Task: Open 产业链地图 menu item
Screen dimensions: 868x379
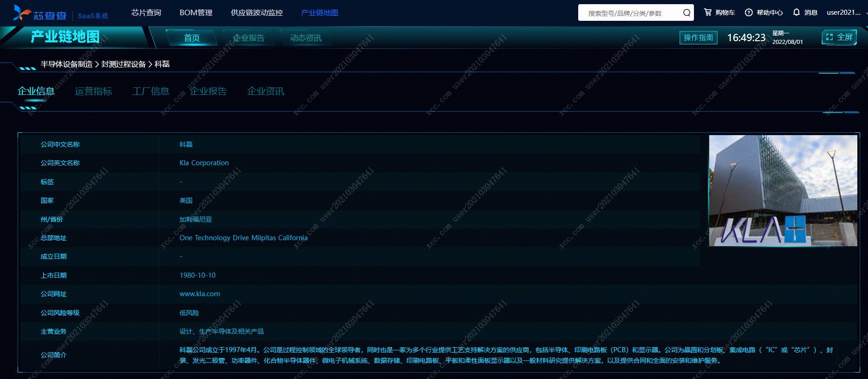Action: click(x=319, y=12)
